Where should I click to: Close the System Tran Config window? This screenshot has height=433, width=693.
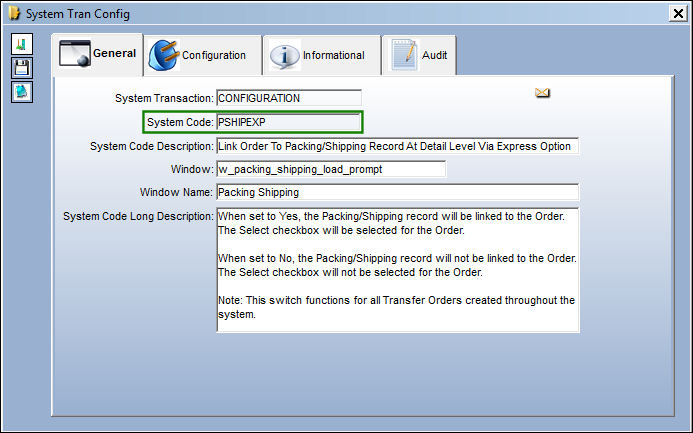(678, 14)
